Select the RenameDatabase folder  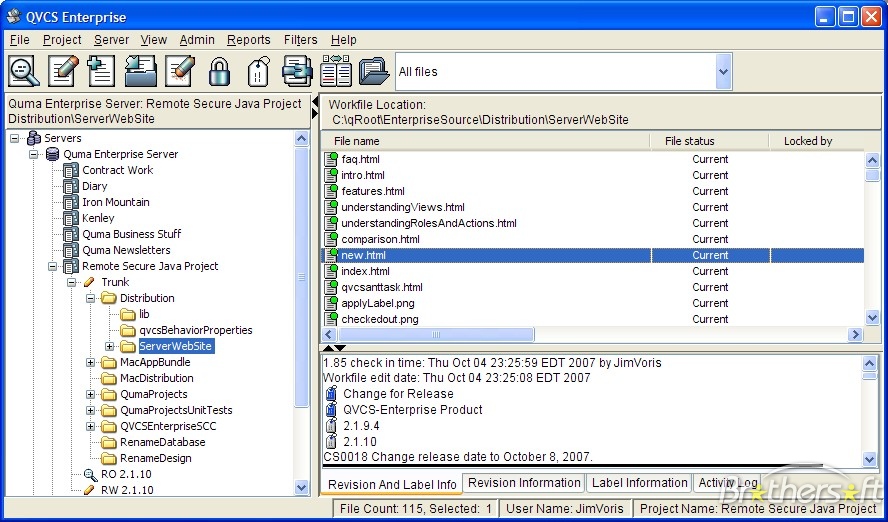click(163, 442)
